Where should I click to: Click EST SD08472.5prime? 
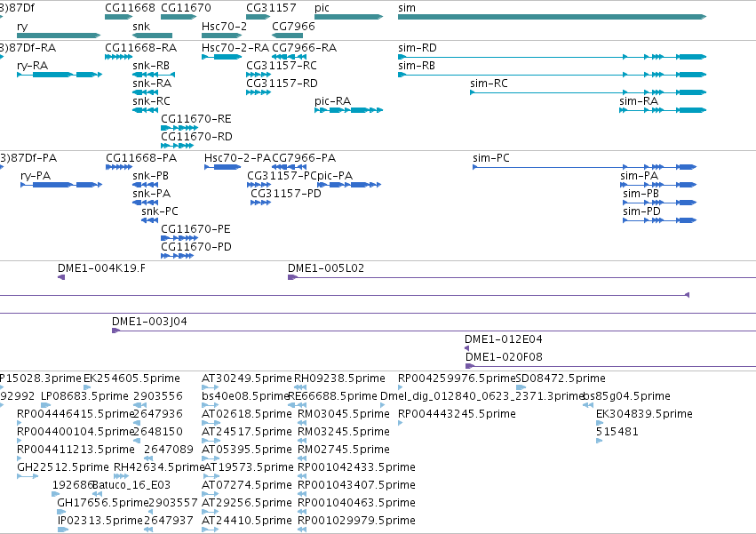[521, 387]
